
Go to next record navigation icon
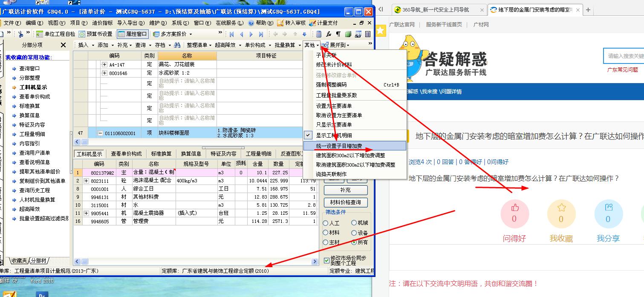(251, 34)
